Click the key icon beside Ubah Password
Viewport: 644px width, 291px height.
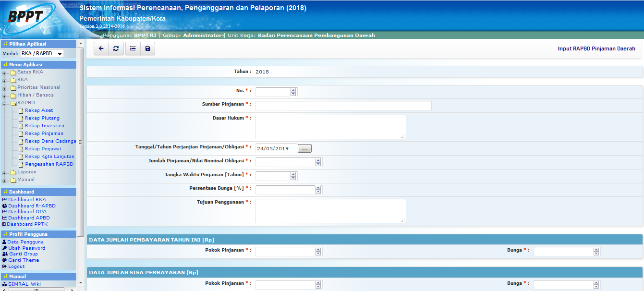[4, 248]
